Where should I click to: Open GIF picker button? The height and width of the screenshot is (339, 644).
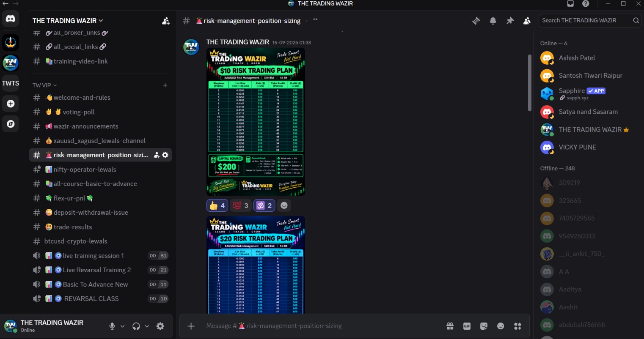tap(467, 326)
